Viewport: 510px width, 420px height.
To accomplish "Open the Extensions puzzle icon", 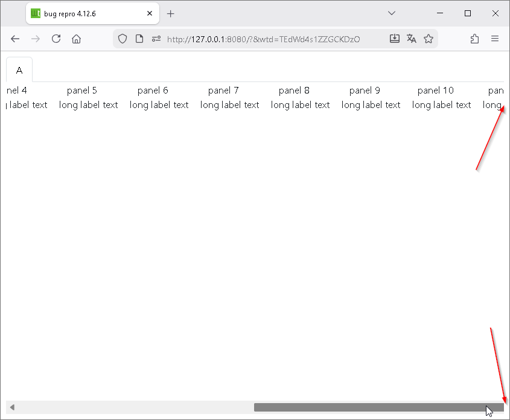I will [474, 39].
